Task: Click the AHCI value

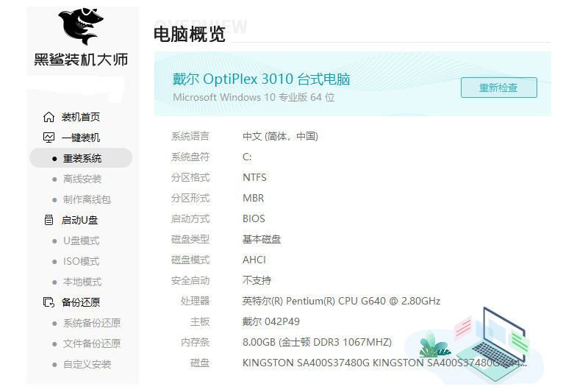Action: [x=254, y=260]
